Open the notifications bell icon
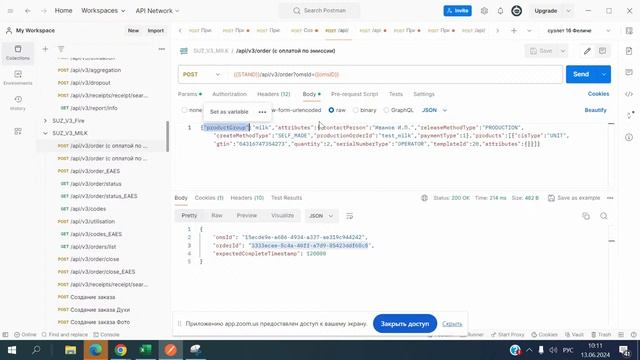 pos(500,11)
